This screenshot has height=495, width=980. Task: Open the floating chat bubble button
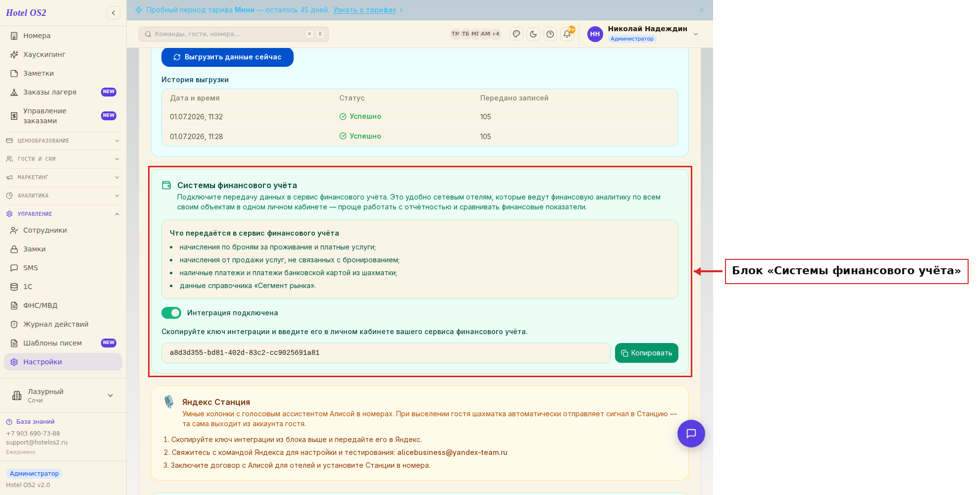[691, 434]
